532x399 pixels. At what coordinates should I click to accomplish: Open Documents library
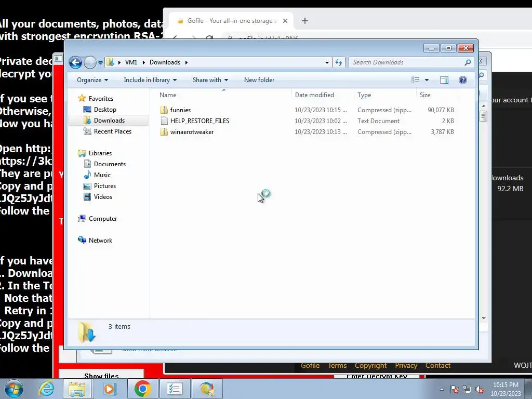110,164
